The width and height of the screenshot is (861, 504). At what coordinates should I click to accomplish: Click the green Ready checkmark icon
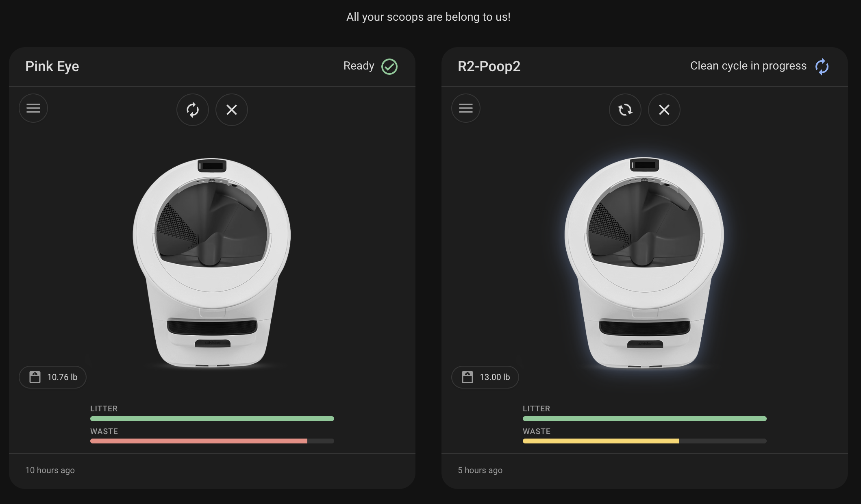coord(389,67)
